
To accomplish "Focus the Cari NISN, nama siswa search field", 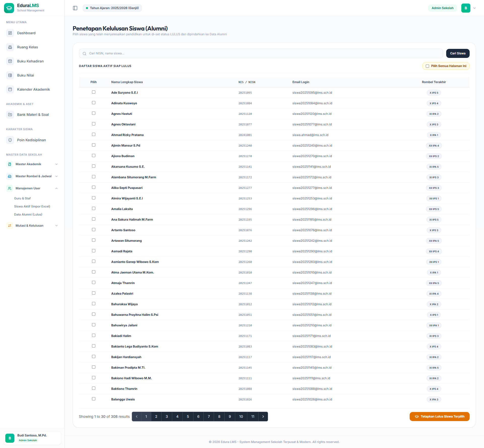I will click(x=261, y=53).
